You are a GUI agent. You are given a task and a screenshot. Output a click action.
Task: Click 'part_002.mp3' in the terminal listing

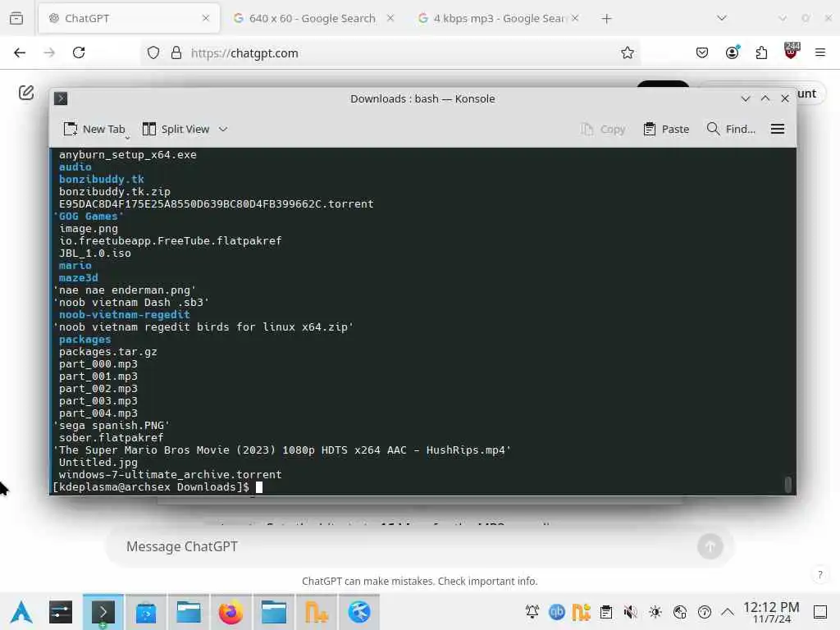pos(98,389)
